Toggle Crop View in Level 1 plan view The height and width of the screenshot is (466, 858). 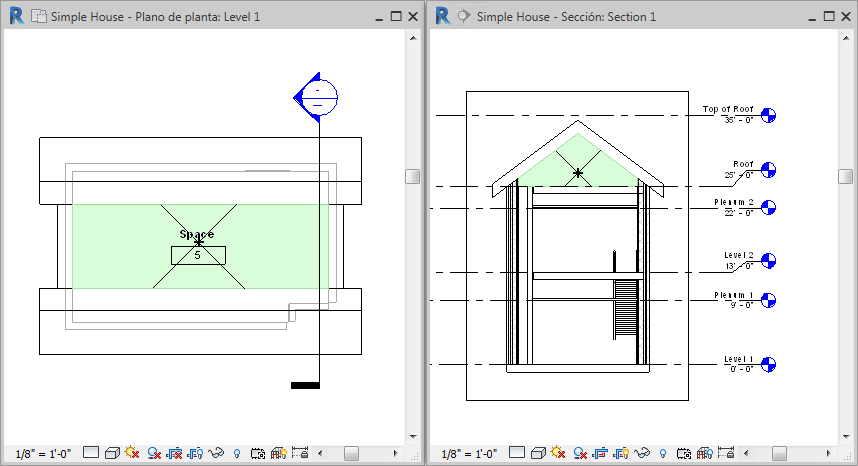(x=175, y=453)
